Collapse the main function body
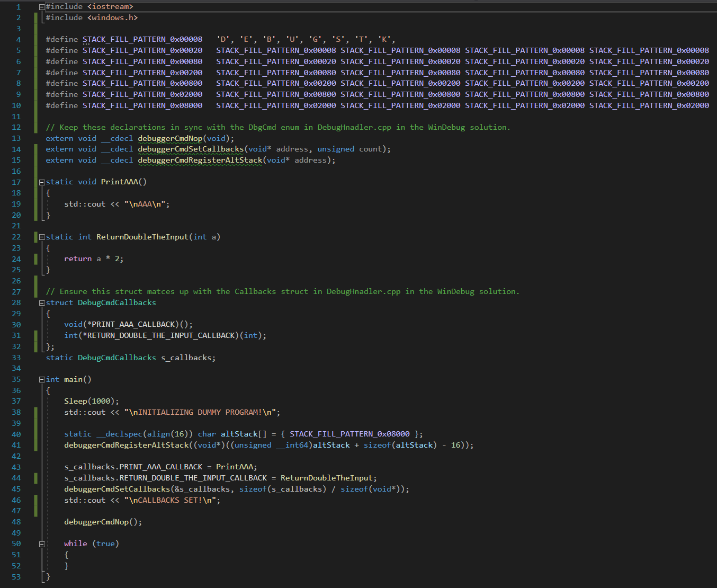The image size is (717, 588). pos(41,379)
